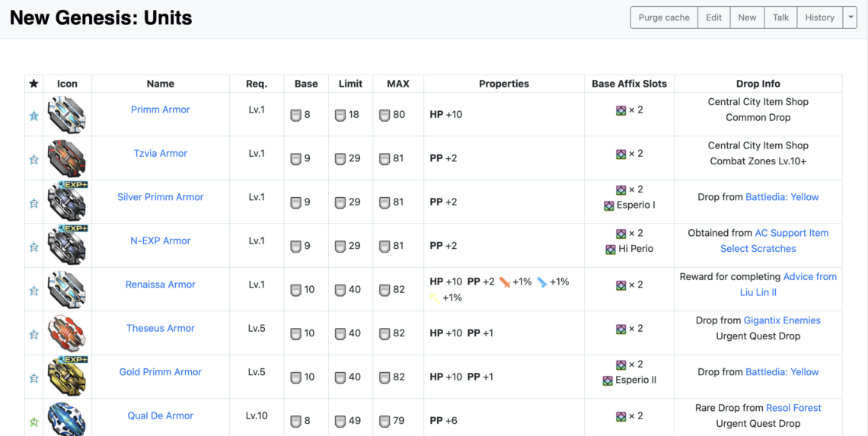Click the Primm Armor unit icon
This screenshot has width=868, height=436.
[x=67, y=115]
